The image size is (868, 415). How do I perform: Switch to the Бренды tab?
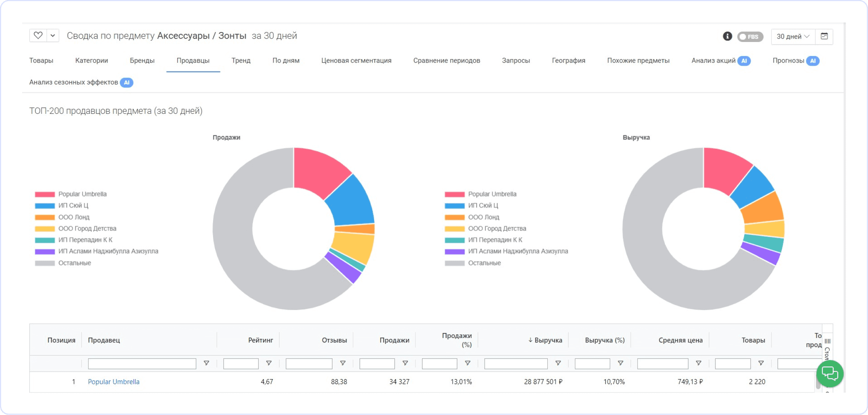coord(142,61)
